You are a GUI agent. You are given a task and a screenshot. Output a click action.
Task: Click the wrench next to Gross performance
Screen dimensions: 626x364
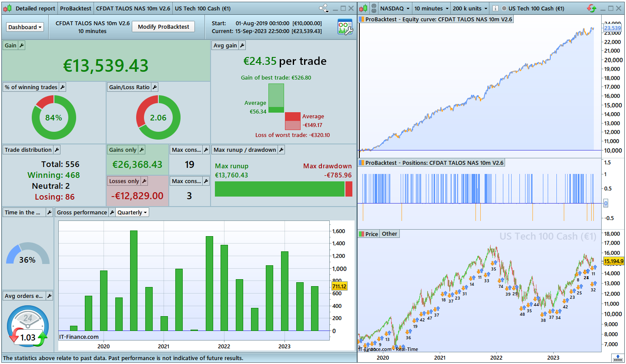112,212
